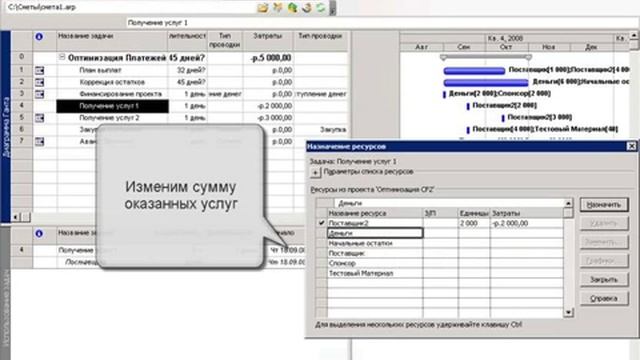Click the Заменить button in the dialog
This screenshot has height=360, width=640.
coord(604,242)
